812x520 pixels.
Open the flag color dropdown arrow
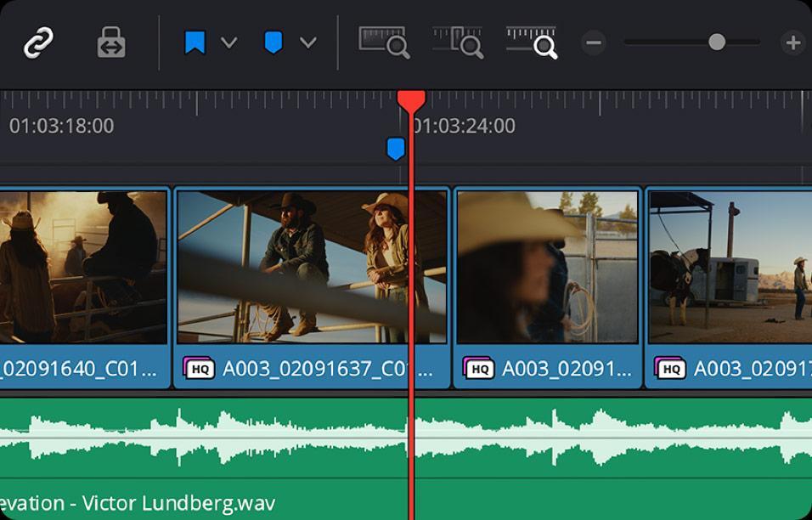[228, 42]
